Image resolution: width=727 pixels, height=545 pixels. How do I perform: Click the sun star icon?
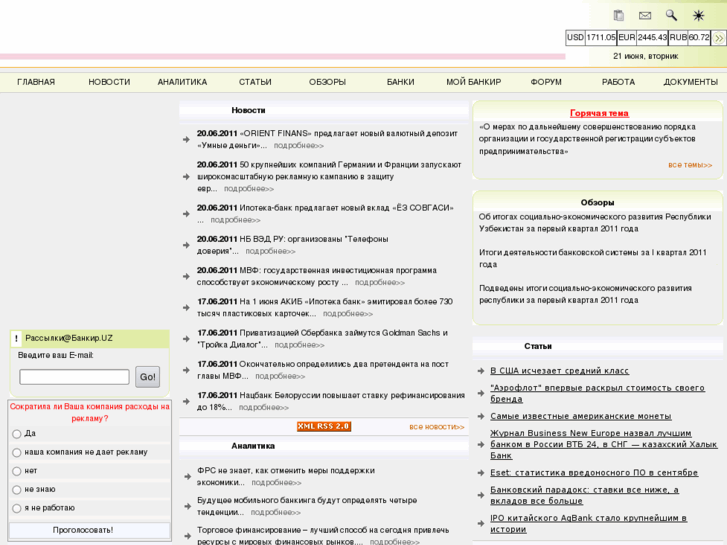point(698,16)
